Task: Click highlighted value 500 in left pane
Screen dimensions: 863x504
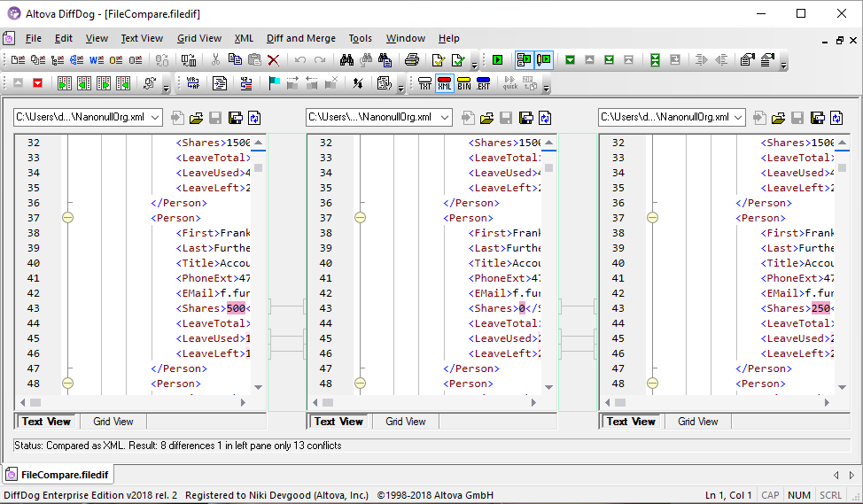Action: 236,308
